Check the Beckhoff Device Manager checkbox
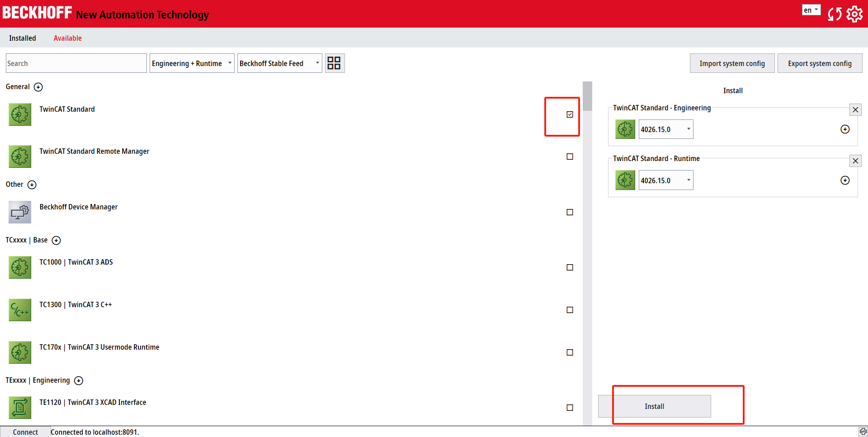This screenshot has width=868, height=437. tap(570, 212)
